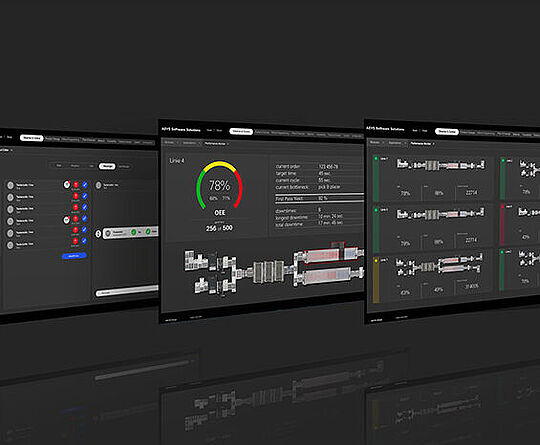Toggle blue check in sixth list row, left screen
The height and width of the screenshot is (445, 540).
(x=85, y=241)
